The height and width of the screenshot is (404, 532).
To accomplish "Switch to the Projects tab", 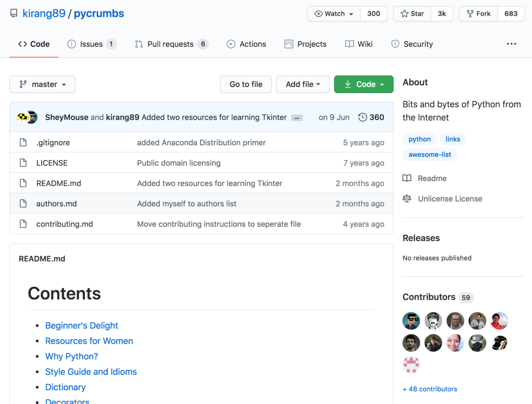I will click(305, 44).
